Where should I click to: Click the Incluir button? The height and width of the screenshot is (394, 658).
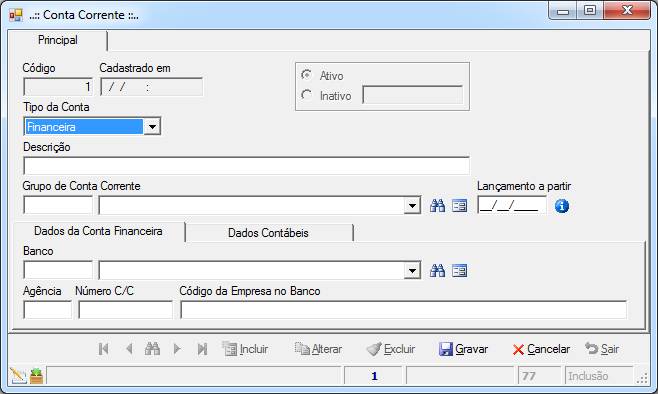(245, 349)
